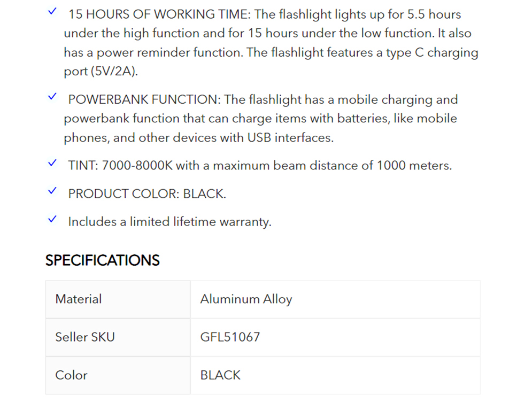
Task: Click the checkmark beside 15 HOURS OF WORKING TIME
Action: tap(52, 12)
